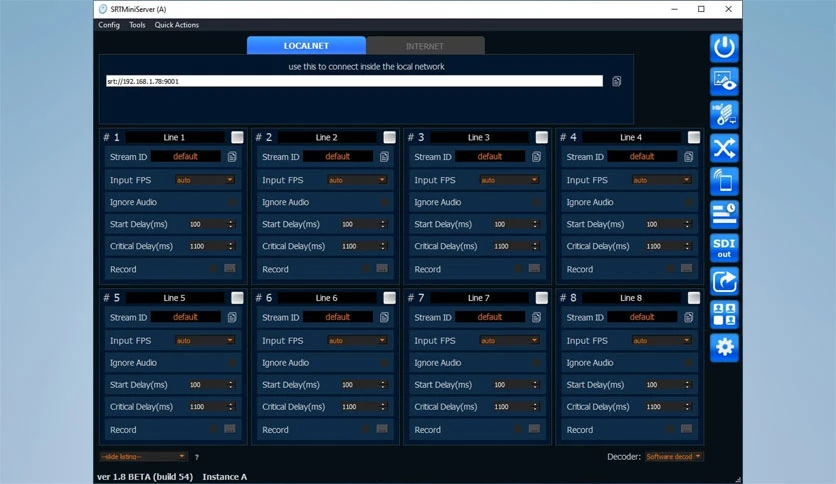Toggle the Line 1 enable checkbox
The height and width of the screenshot is (484, 836).
237,137
